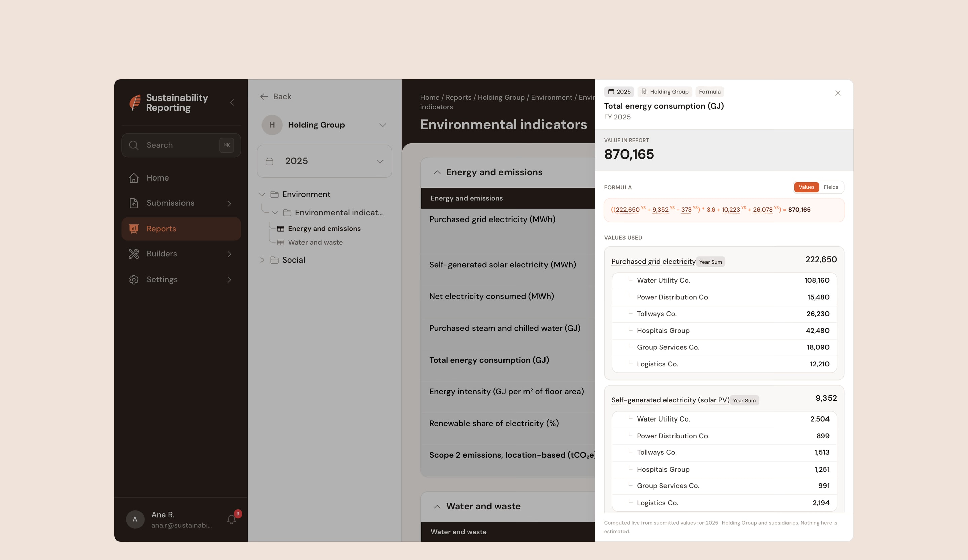Open the Reports navigation item

pos(181,229)
